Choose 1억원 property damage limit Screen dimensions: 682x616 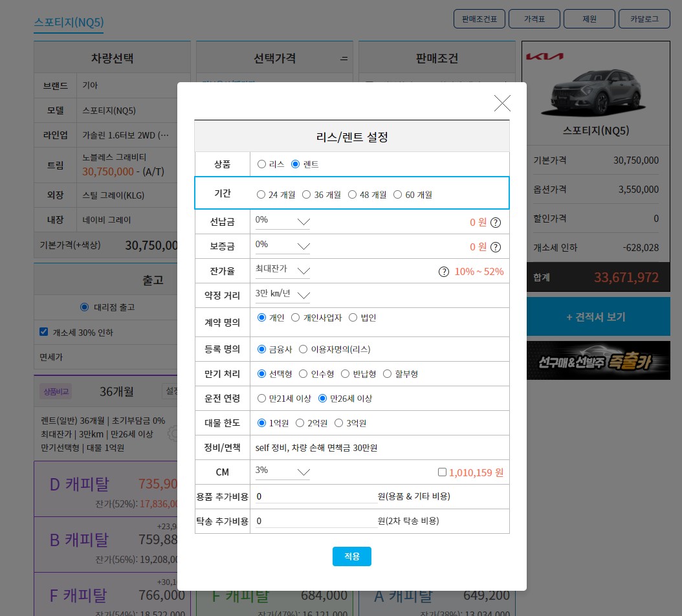[x=261, y=423]
